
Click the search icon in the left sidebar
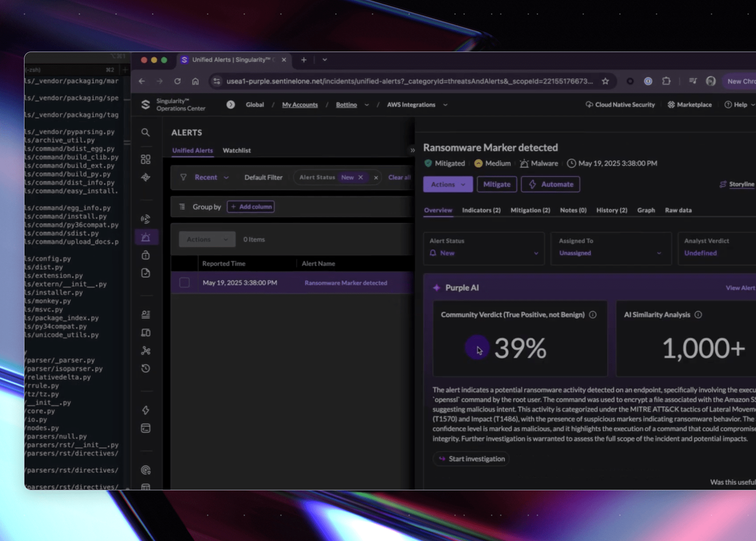point(145,133)
